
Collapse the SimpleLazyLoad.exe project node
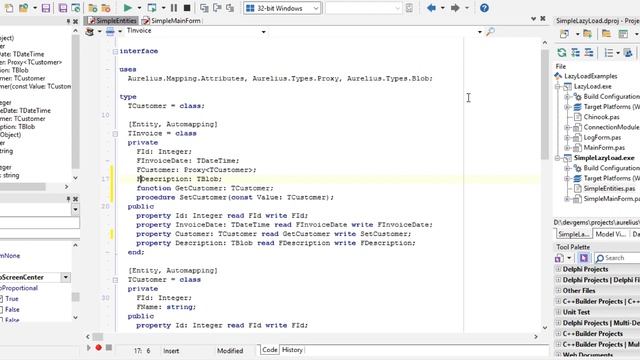(x=557, y=158)
